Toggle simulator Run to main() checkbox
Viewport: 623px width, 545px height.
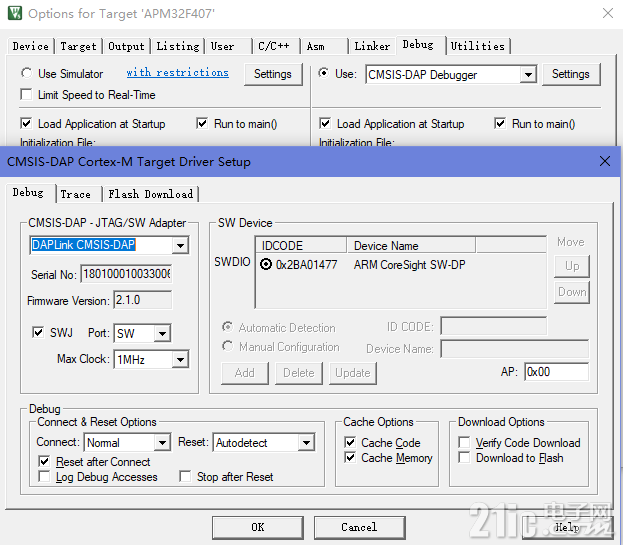pos(202,124)
